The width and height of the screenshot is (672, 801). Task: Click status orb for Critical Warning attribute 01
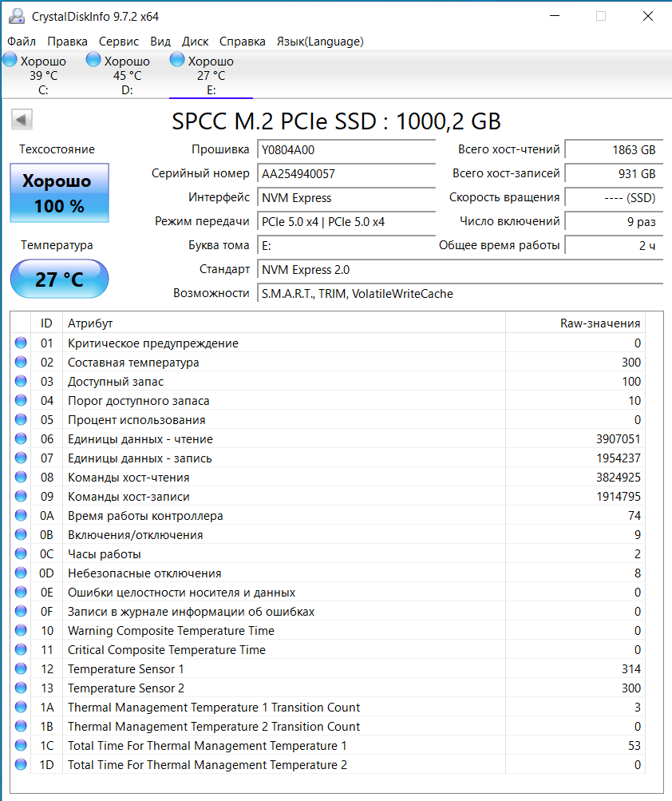21,343
